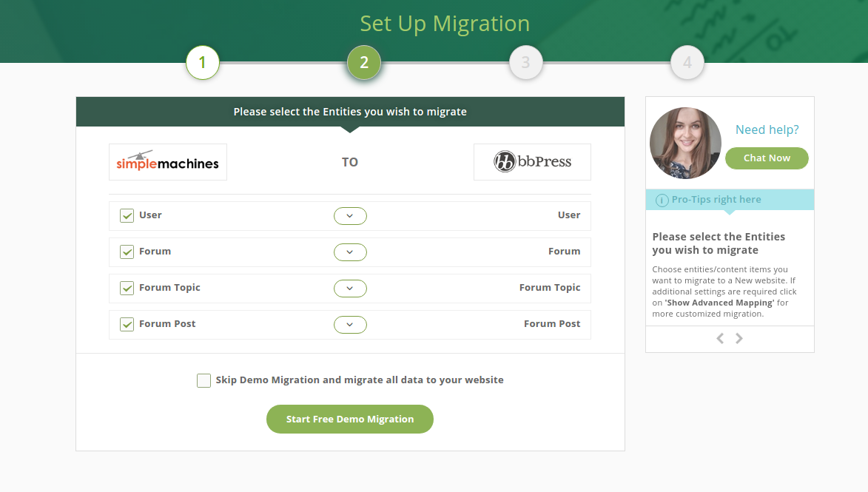
Task: Go to migration step 1
Action: pyautogui.click(x=203, y=63)
